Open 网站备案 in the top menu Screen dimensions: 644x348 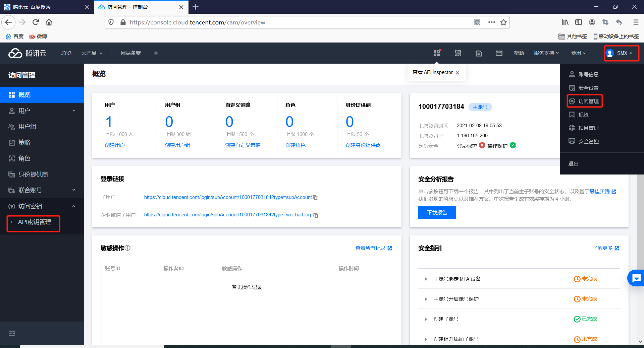tap(131, 53)
